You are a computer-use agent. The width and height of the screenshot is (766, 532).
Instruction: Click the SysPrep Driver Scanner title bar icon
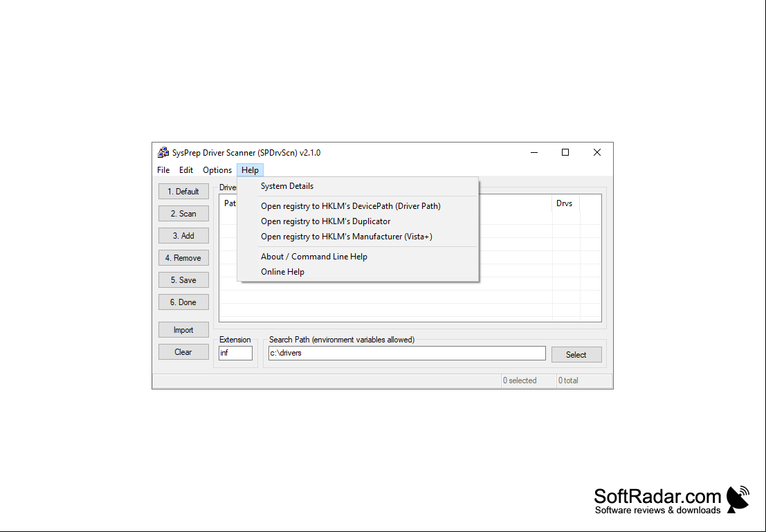click(163, 152)
